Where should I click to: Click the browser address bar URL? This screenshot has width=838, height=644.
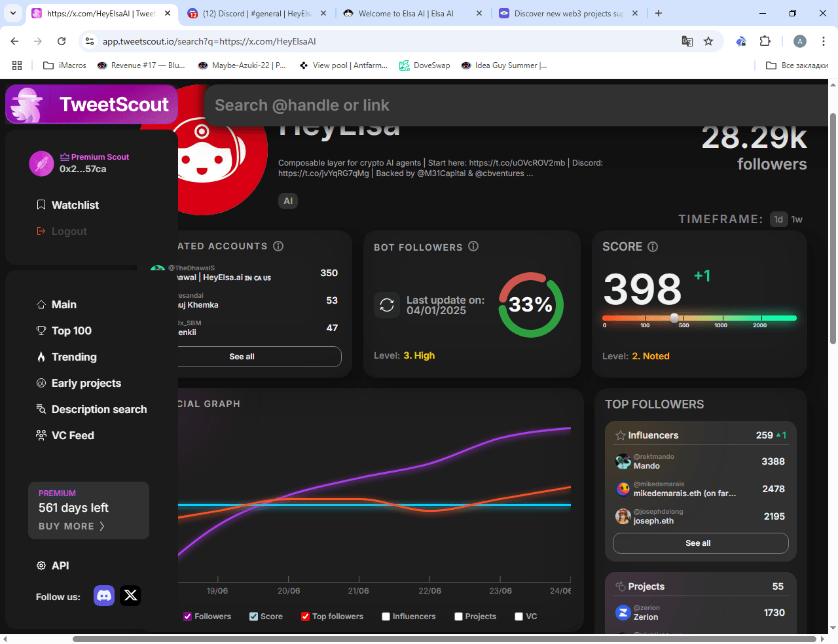[209, 41]
